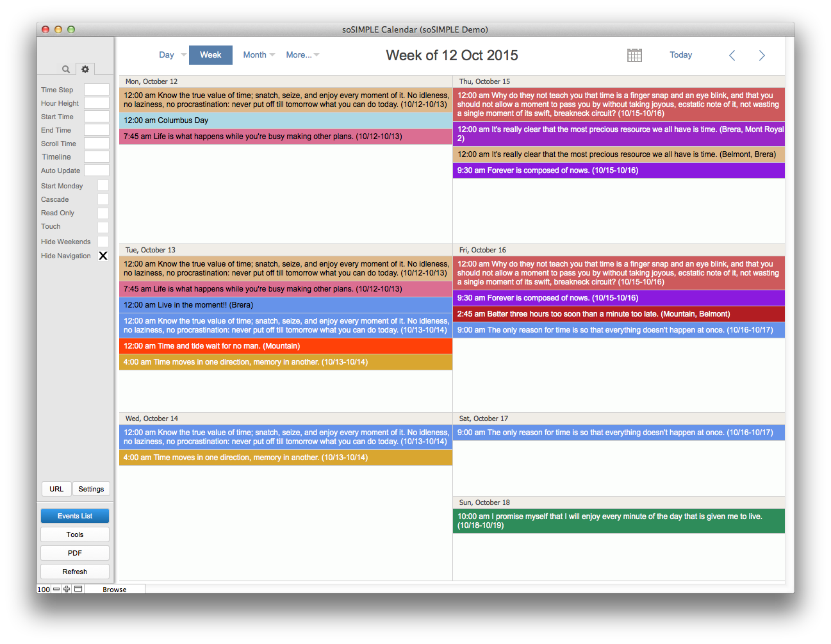The image size is (831, 644).
Task: Click the Time Step input field
Action: pos(97,90)
